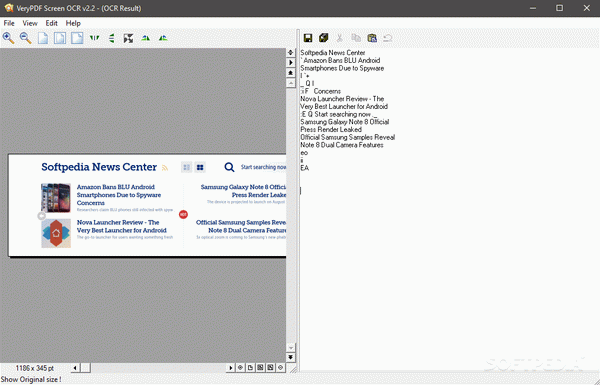Click 'Press Render Leaked' line in OCR result
The image size is (600, 385).
click(331, 129)
